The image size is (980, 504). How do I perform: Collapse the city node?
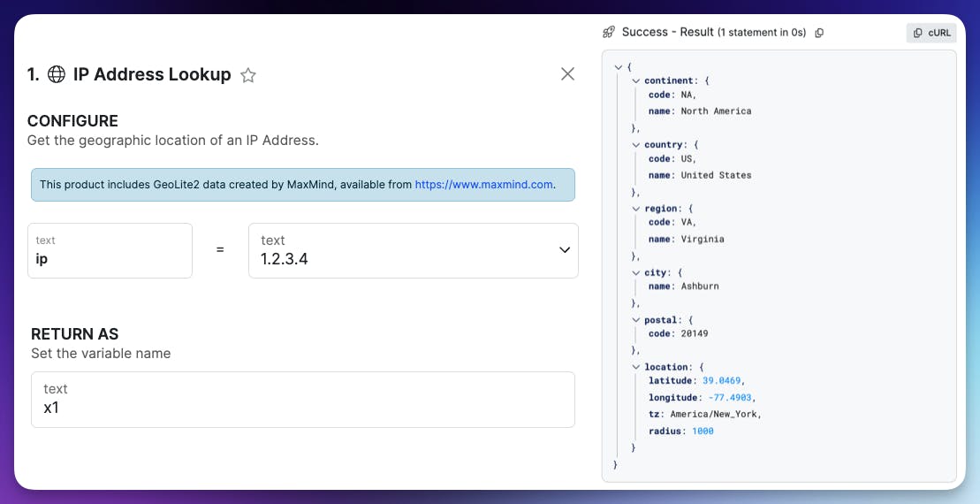(x=635, y=273)
